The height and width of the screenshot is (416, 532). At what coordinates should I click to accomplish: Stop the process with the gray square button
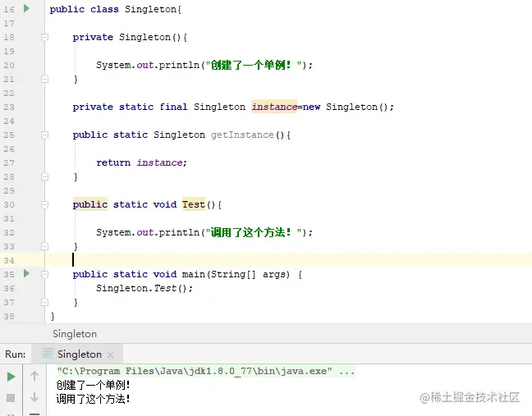tap(11, 398)
